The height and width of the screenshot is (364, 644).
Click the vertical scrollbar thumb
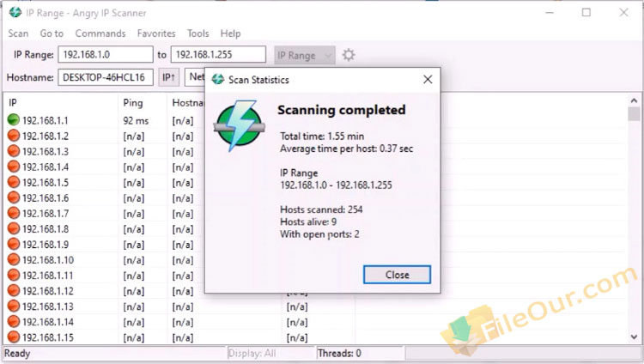coord(634,114)
